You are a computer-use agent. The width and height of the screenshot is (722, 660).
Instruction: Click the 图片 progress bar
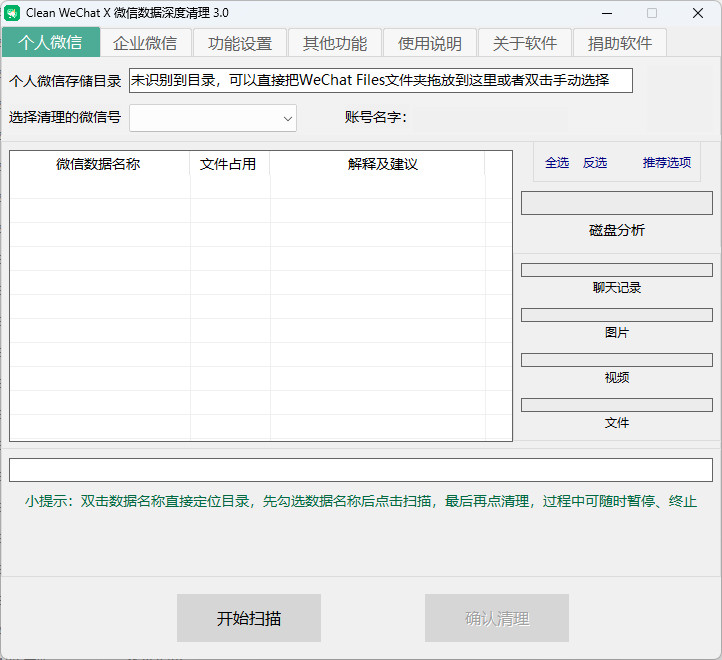[617, 315]
